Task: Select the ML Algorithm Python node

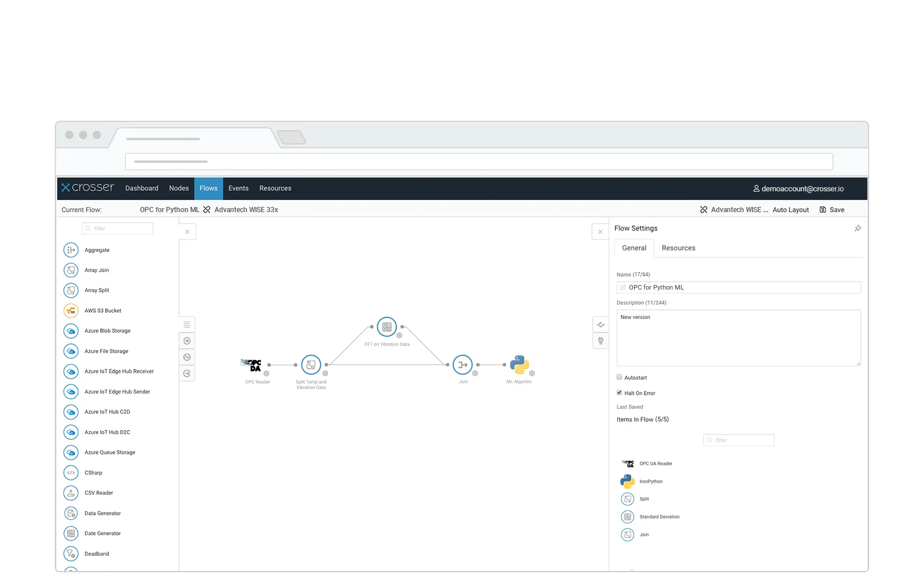Action: coord(520,365)
